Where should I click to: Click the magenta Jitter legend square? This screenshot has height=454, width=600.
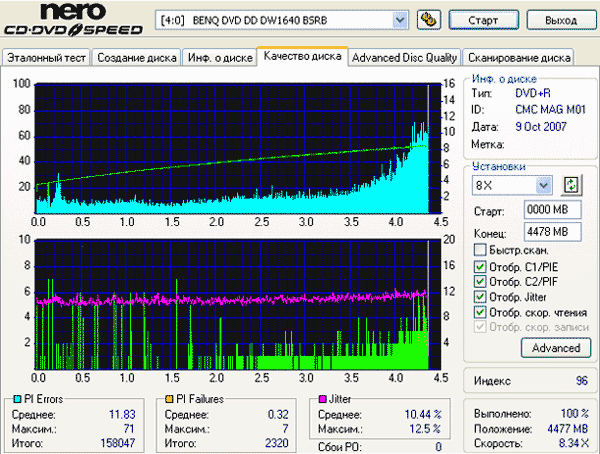(x=322, y=399)
